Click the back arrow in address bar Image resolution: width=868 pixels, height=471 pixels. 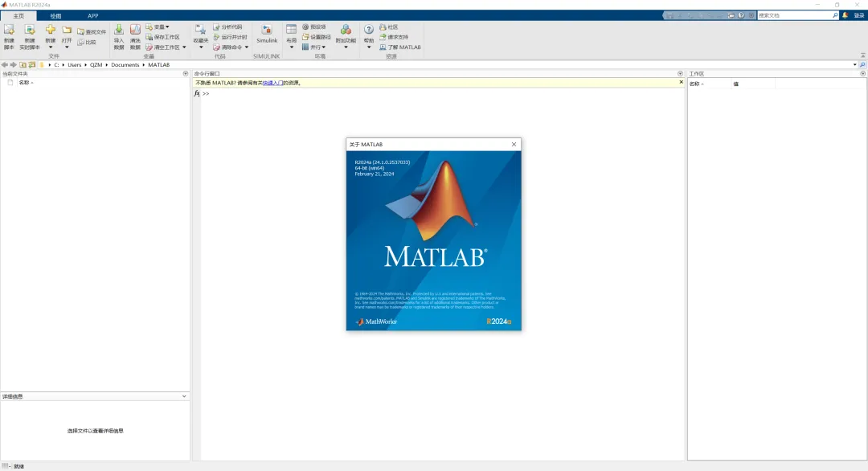click(5, 65)
